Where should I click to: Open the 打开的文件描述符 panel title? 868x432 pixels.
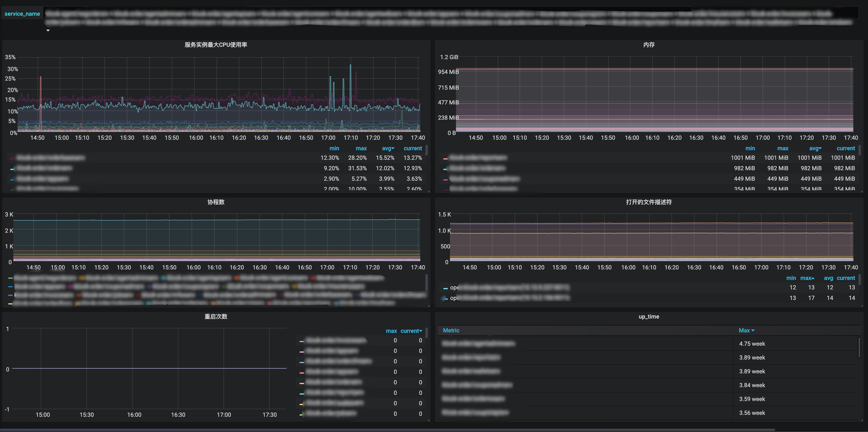pyautogui.click(x=648, y=202)
